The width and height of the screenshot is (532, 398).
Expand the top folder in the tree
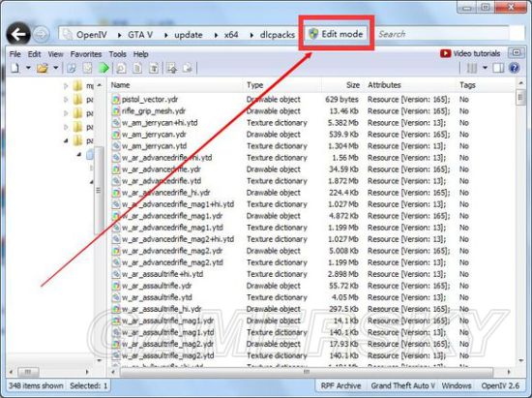coord(66,86)
